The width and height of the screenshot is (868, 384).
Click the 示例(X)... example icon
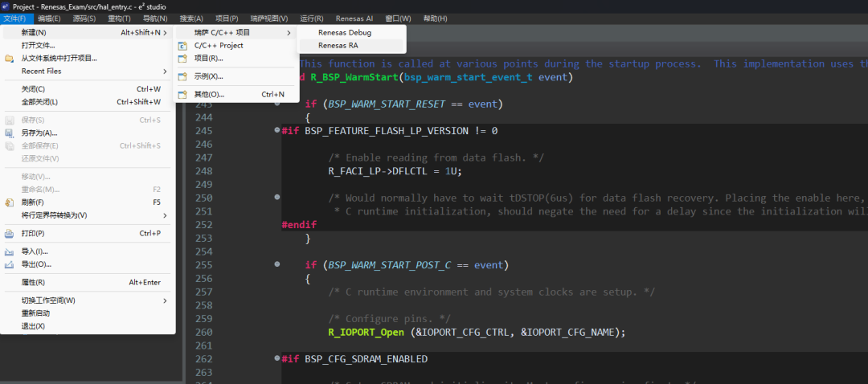tap(182, 76)
